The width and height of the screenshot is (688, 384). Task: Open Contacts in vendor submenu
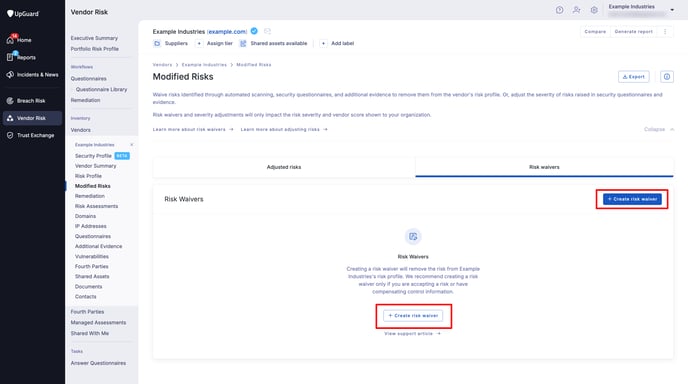85,297
